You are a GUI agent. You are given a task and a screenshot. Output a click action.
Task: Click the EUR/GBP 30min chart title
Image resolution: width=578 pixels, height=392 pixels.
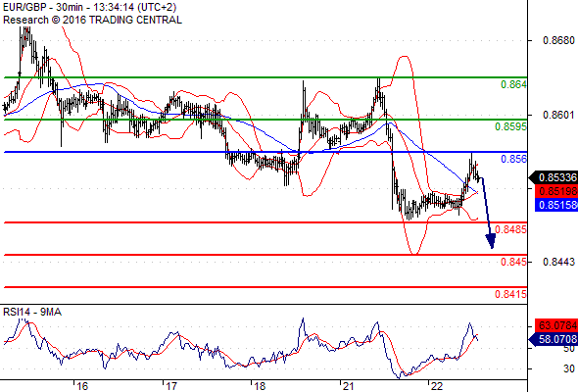(89, 7)
